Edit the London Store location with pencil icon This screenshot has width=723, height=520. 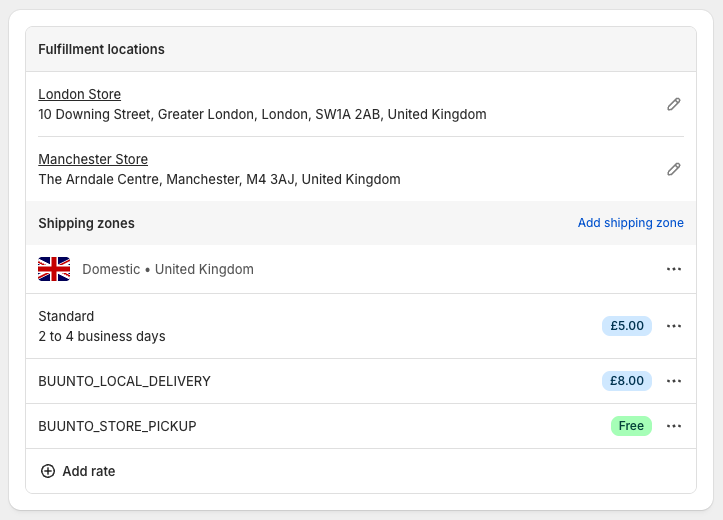(674, 104)
